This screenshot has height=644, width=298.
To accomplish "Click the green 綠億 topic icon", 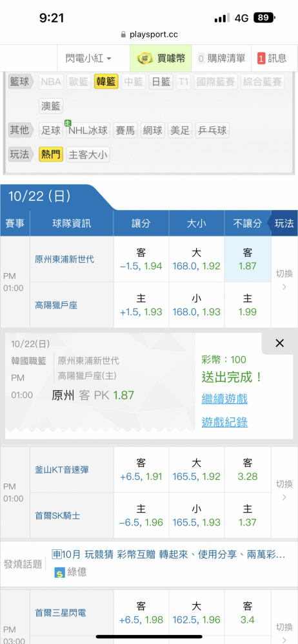I will point(59,572).
